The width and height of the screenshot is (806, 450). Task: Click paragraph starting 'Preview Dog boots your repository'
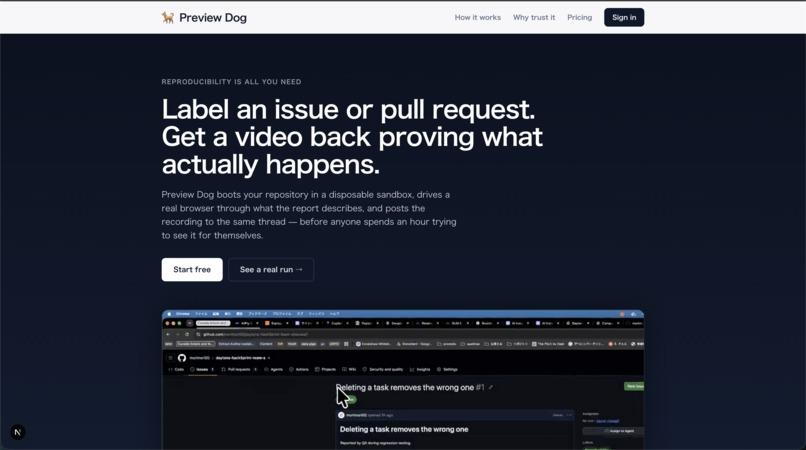tap(309, 215)
